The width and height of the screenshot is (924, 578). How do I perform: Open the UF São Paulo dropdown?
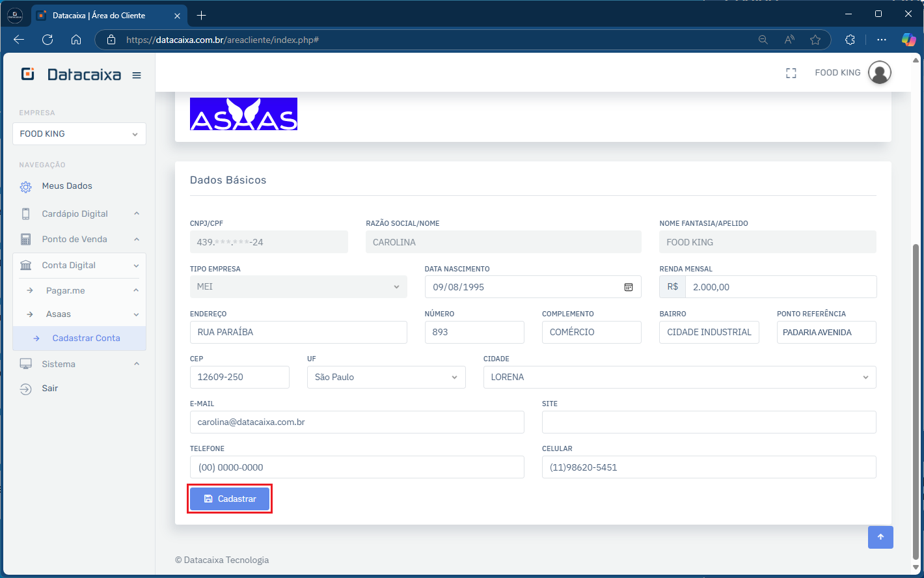point(386,378)
